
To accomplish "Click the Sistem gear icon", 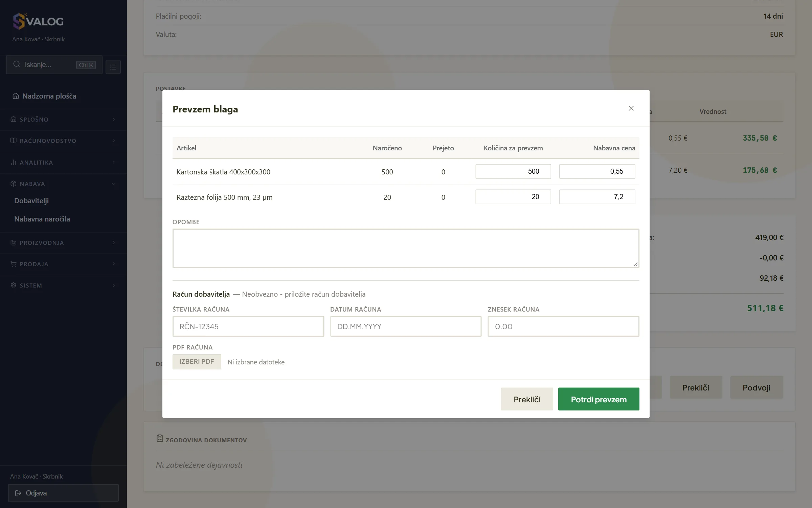I will tap(14, 285).
